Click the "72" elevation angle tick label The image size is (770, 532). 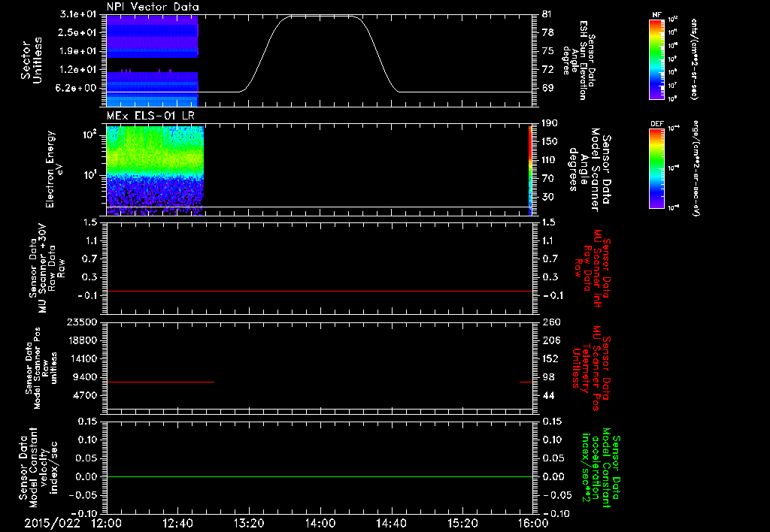click(x=548, y=70)
